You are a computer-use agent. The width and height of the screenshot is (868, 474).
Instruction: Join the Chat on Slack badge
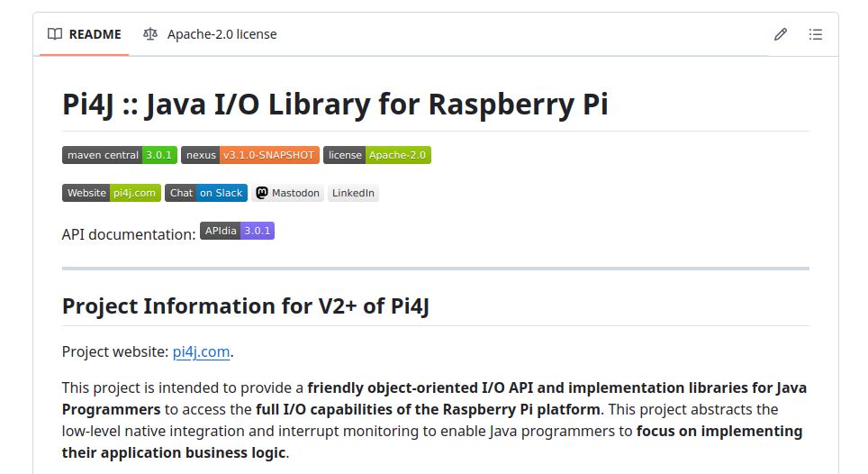pos(206,193)
